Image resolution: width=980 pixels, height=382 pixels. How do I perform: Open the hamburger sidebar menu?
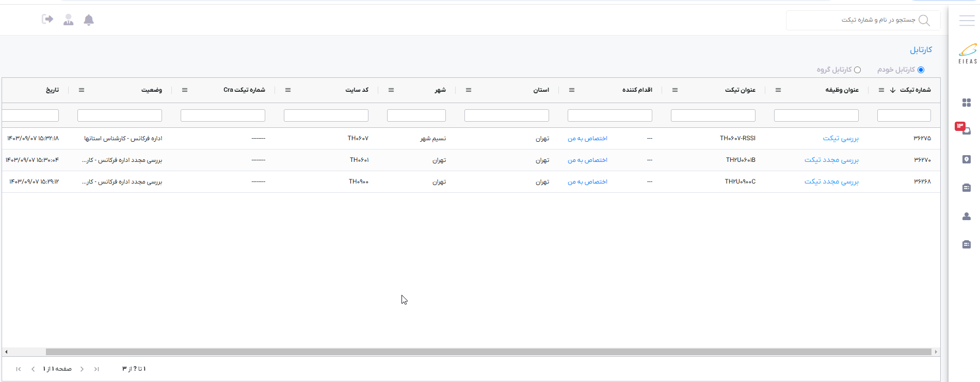click(x=967, y=21)
